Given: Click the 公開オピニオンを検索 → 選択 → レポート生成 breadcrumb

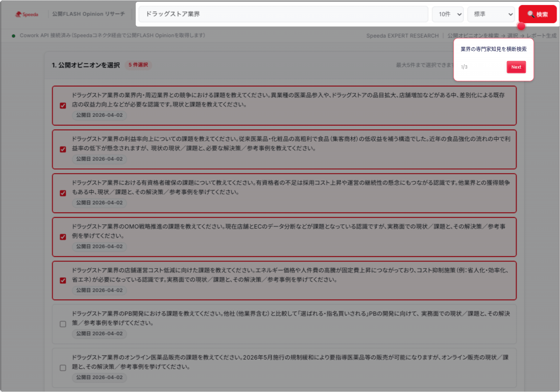Looking at the screenshot, I should (502, 36).
